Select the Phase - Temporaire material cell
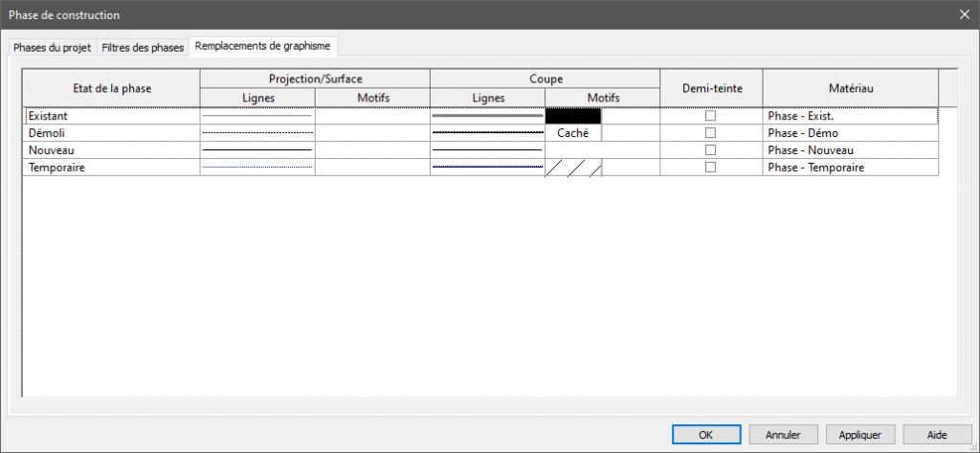980x453 pixels. pyautogui.click(x=849, y=168)
